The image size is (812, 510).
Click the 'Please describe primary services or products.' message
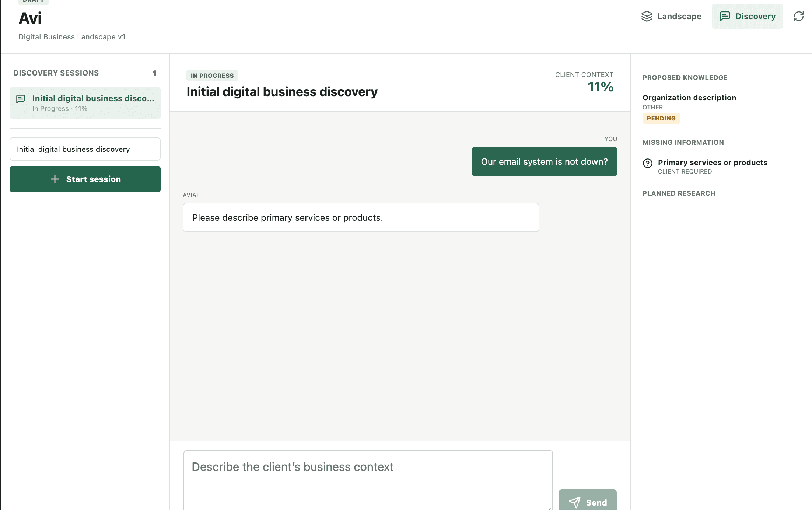(x=361, y=217)
